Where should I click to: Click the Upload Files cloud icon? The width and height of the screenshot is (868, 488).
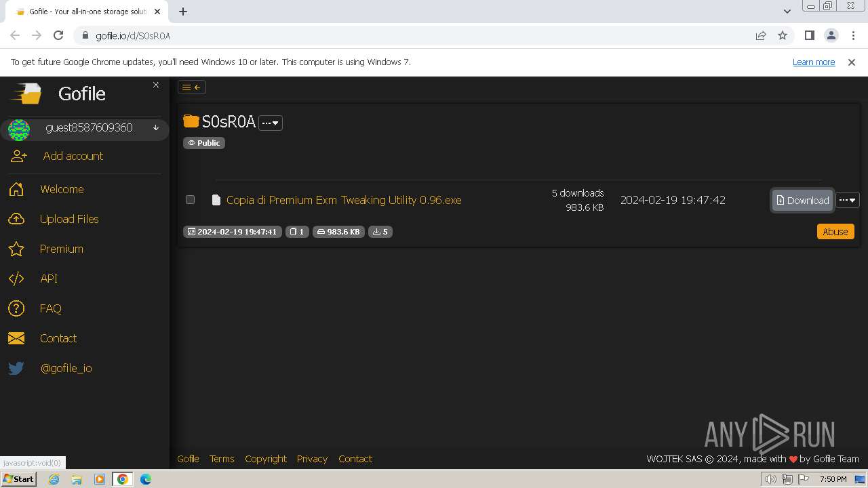click(x=16, y=219)
